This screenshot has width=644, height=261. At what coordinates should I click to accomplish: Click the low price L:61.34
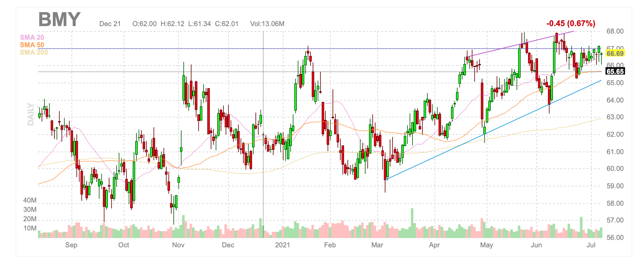click(x=200, y=24)
